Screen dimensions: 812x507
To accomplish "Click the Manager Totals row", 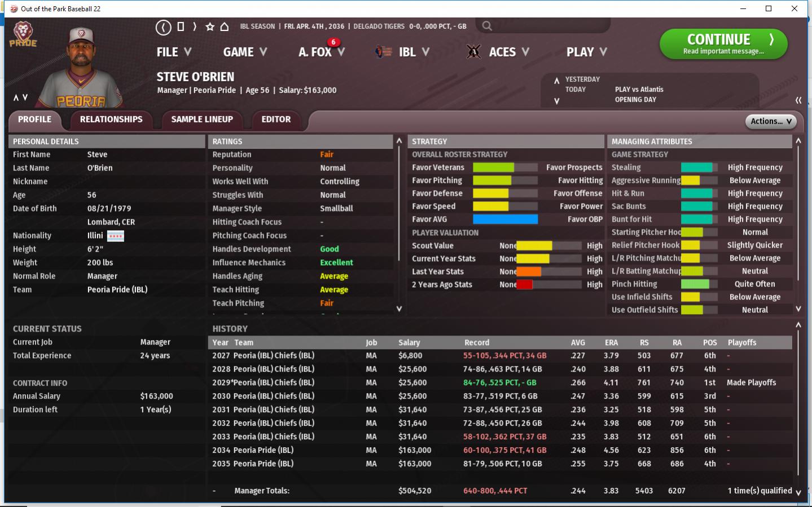I will click(x=500, y=491).
